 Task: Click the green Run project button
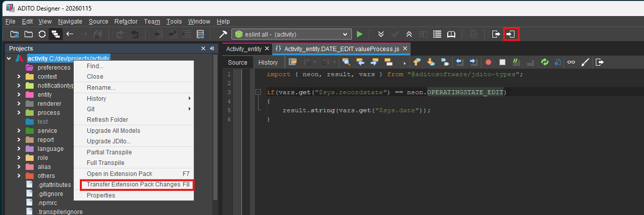359,34
